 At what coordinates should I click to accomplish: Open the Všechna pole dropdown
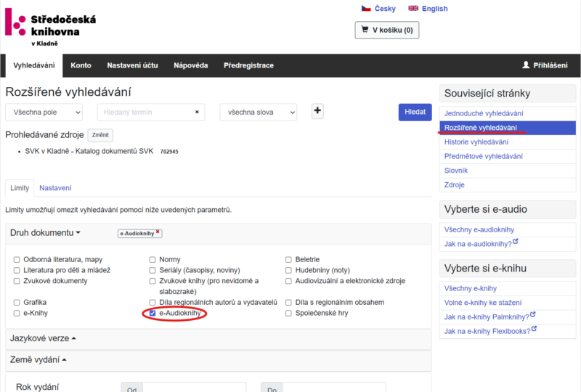45,113
